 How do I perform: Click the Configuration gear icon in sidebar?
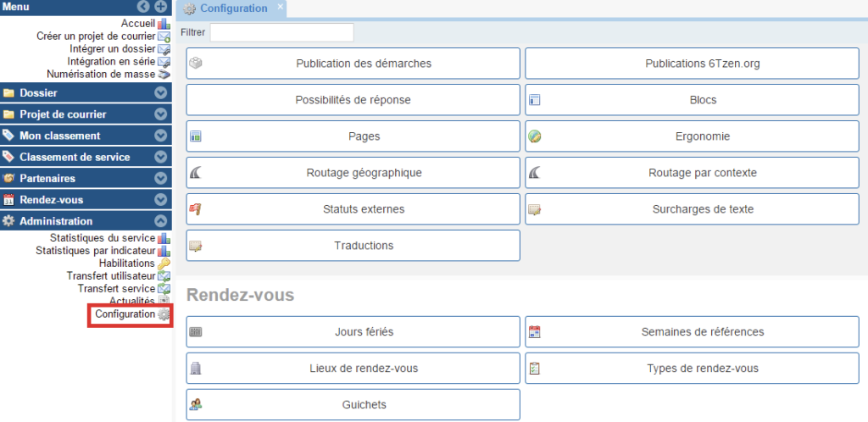(164, 314)
